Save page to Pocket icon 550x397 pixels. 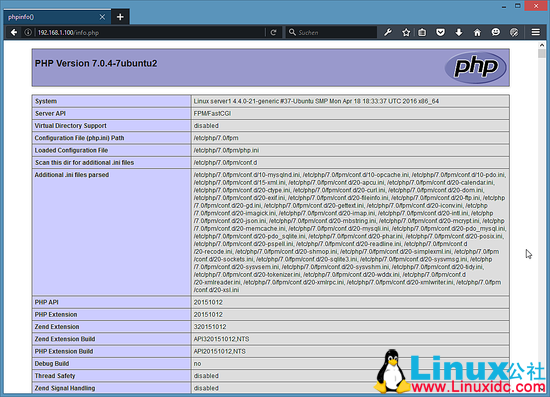[441, 33]
